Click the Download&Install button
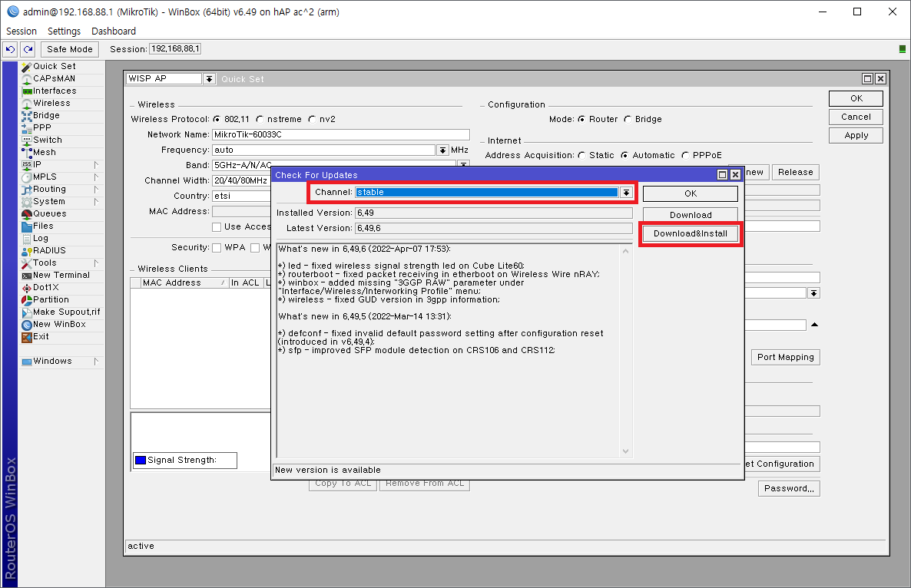This screenshot has width=911, height=588. pyautogui.click(x=691, y=233)
